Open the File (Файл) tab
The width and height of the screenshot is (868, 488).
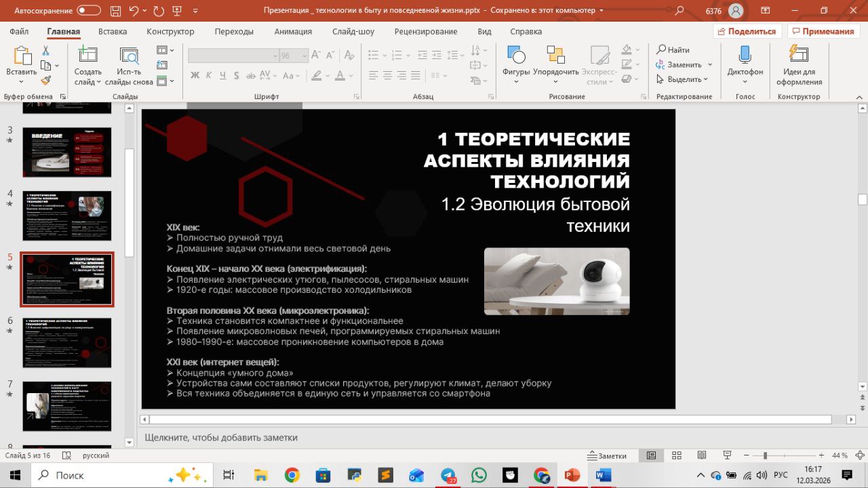pyautogui.click(x=19, y=31)
